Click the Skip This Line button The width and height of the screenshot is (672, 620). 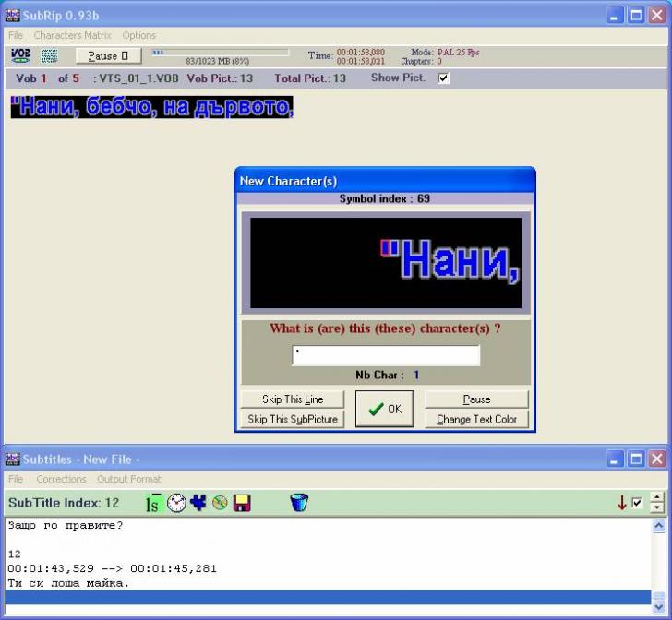pyautogui.click(x=292, y=399)
